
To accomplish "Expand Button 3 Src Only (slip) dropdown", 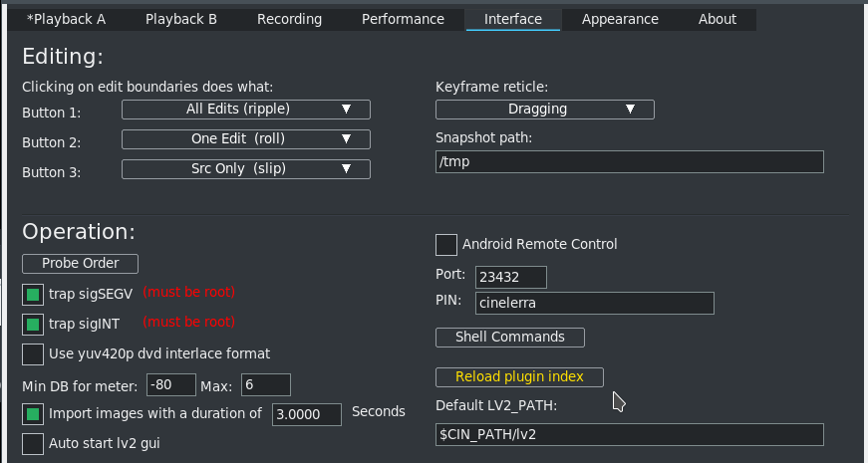I will [245, 169].
